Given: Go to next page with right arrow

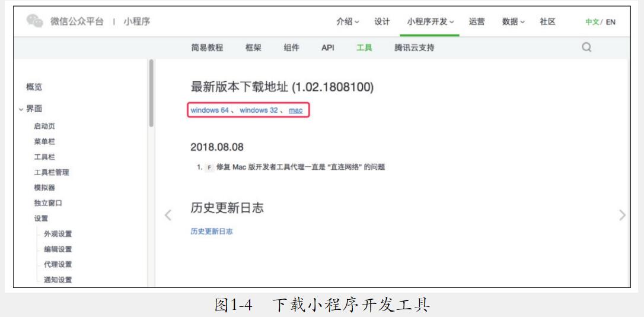Looking at the screenshot, I should click(621, 215).
